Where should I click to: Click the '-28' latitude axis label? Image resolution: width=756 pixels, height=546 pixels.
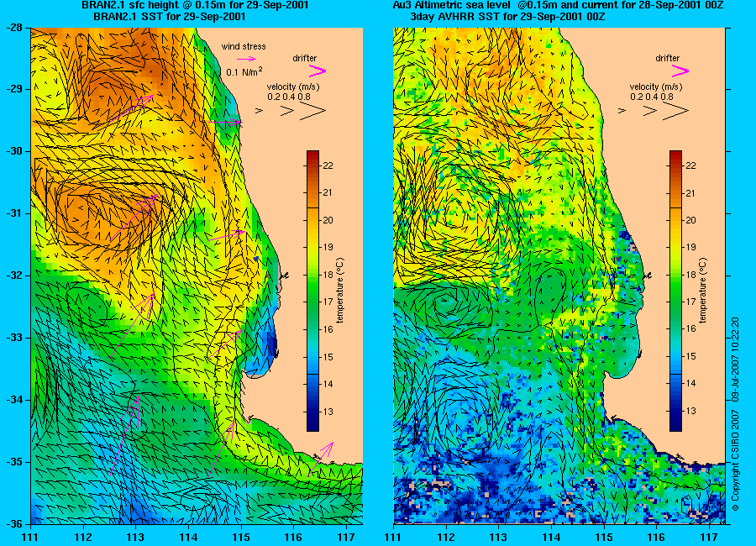click(x=14, y=28)
